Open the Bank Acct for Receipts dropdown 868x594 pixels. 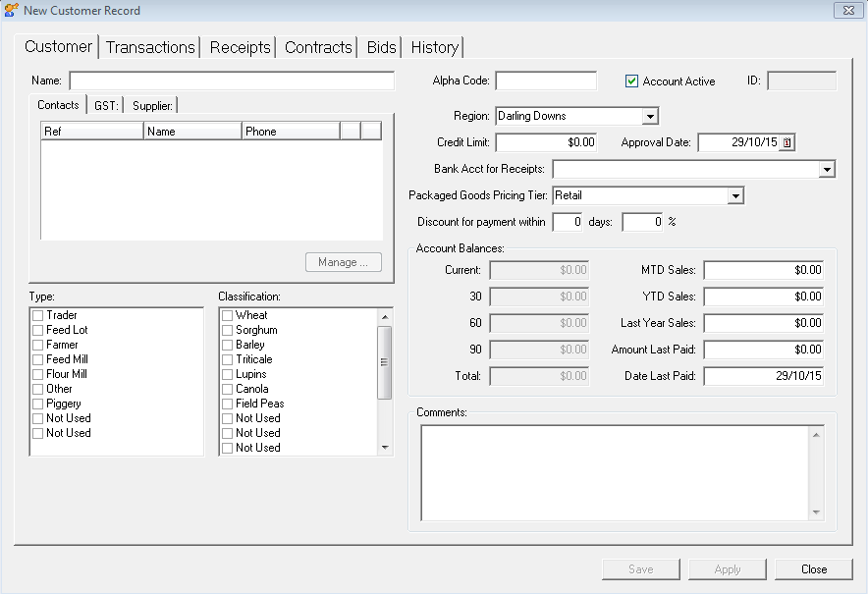point(826,170)
